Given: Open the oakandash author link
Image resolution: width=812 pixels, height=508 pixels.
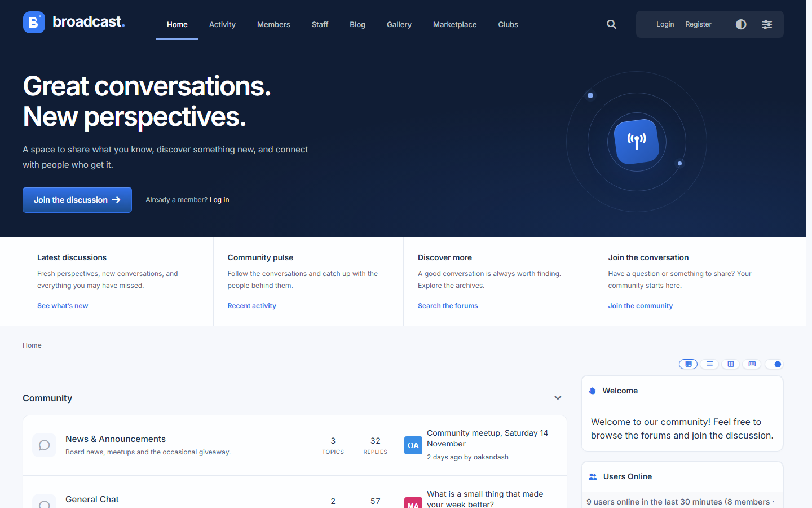Looking at the screenshot, I should pyautogui.click(x=491, y=457).
